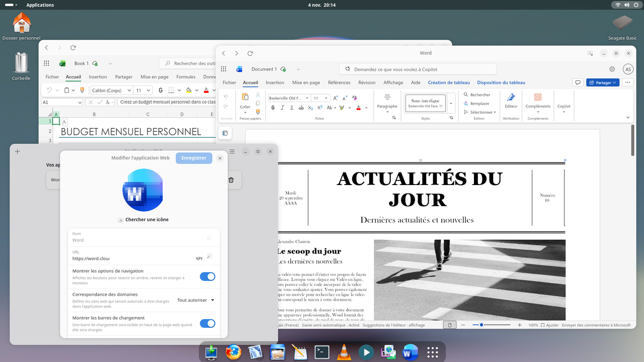Disable Montrer les barres de chargement
Image resolution: width=644 pixels, height=362 pixels.
click(x=207, y=324)
